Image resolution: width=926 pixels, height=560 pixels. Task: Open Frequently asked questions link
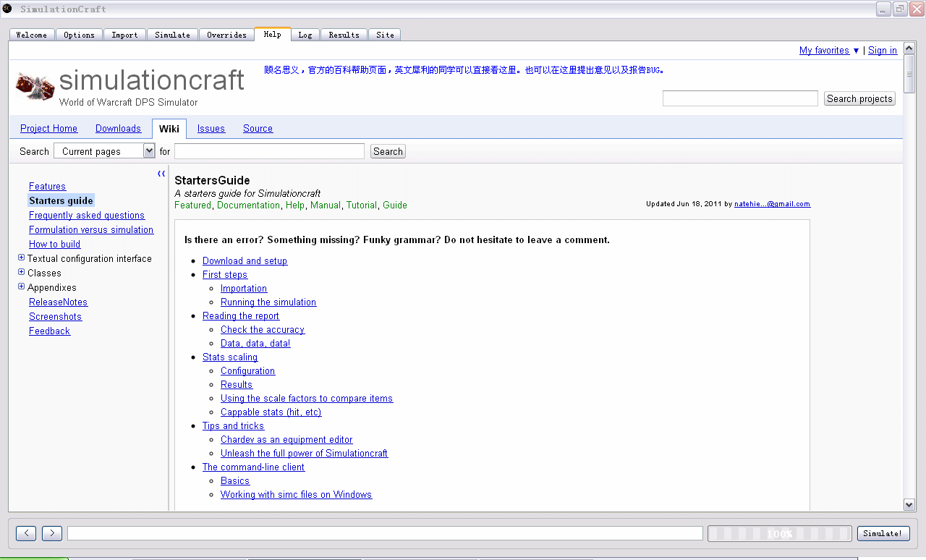coord(87,215)
